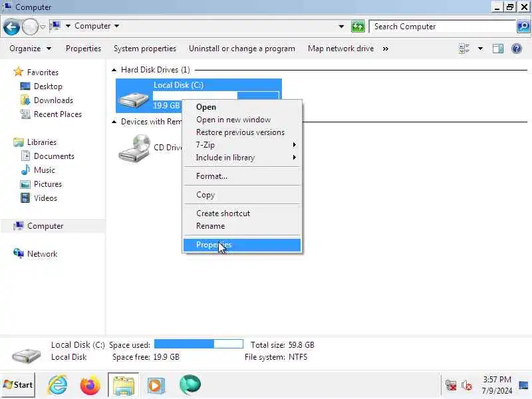
Task: Click the search magnifier icon
Action: pos(523,27)
